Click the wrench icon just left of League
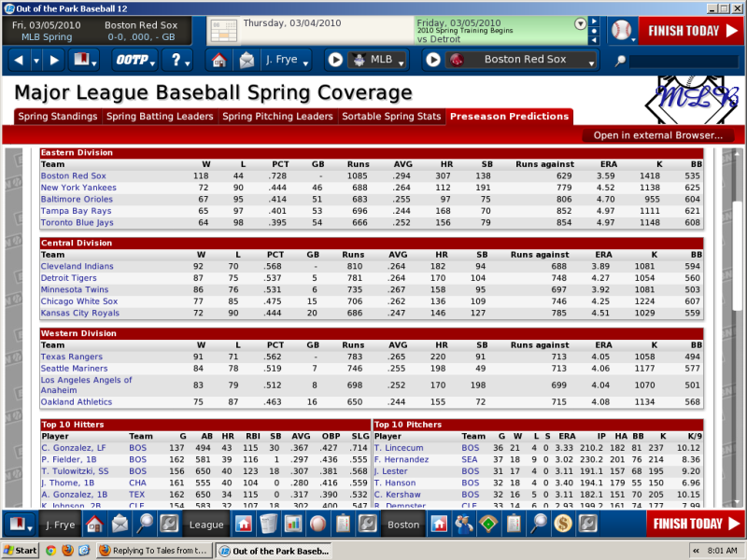Screen dimensions: 747x560 coord(170,525)
